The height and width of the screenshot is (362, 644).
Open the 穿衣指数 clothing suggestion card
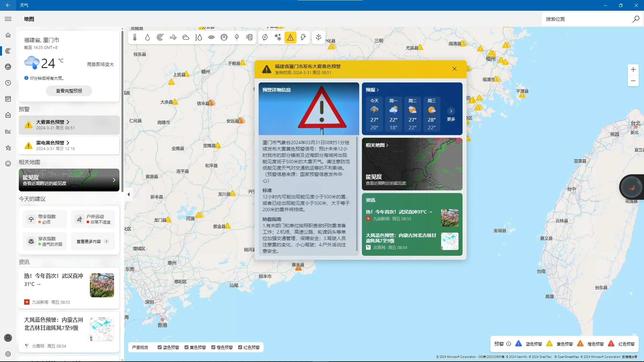(45, 241)
